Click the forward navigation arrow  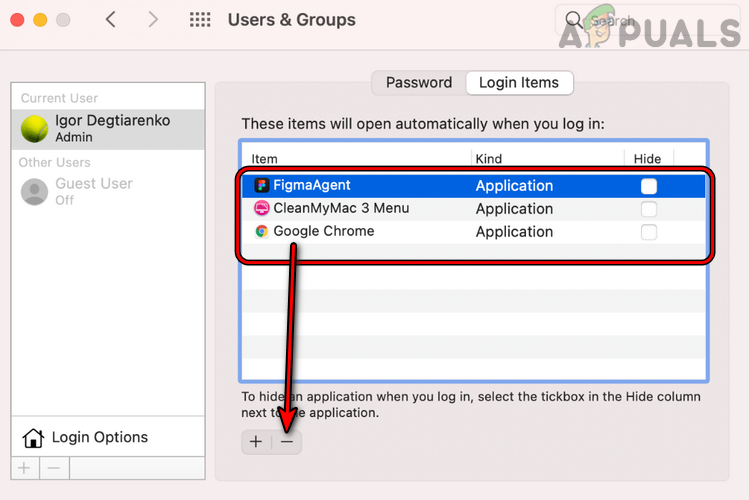point(152,20)
